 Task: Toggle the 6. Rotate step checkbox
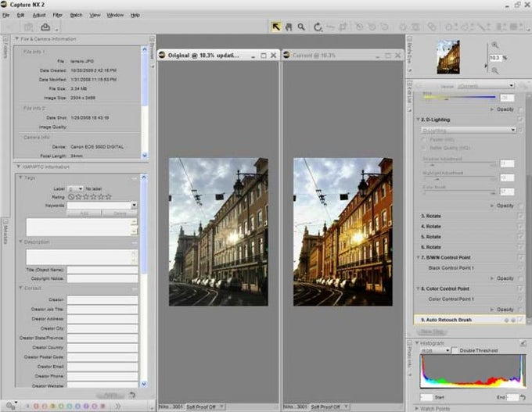(520, 247)
